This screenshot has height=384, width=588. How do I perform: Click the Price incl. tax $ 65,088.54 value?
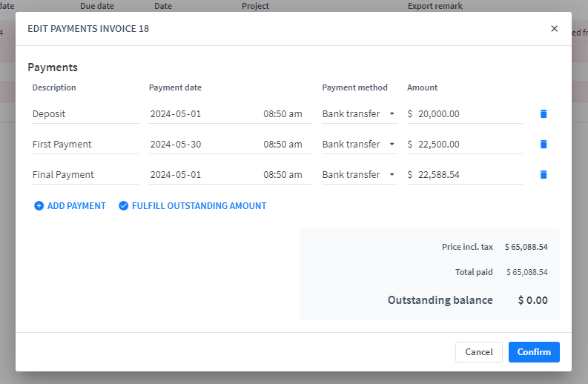coord(526,247)
